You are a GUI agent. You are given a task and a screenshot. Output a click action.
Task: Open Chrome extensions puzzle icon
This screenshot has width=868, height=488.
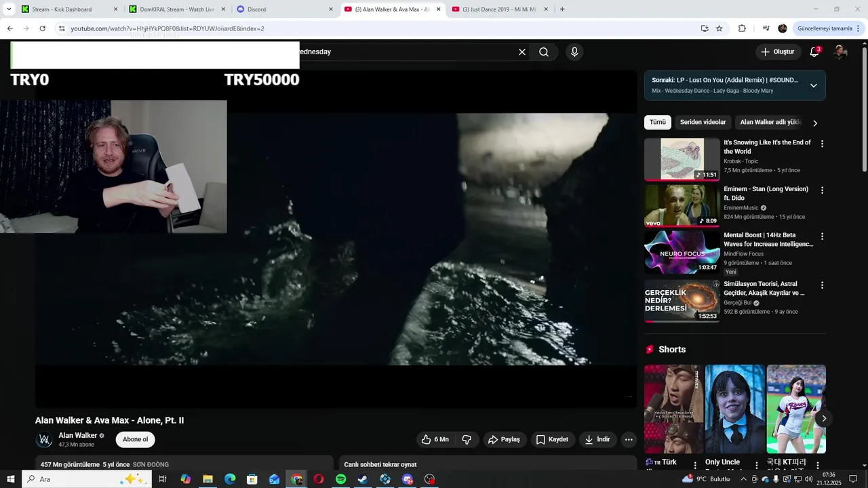click(x=742, y=28)
